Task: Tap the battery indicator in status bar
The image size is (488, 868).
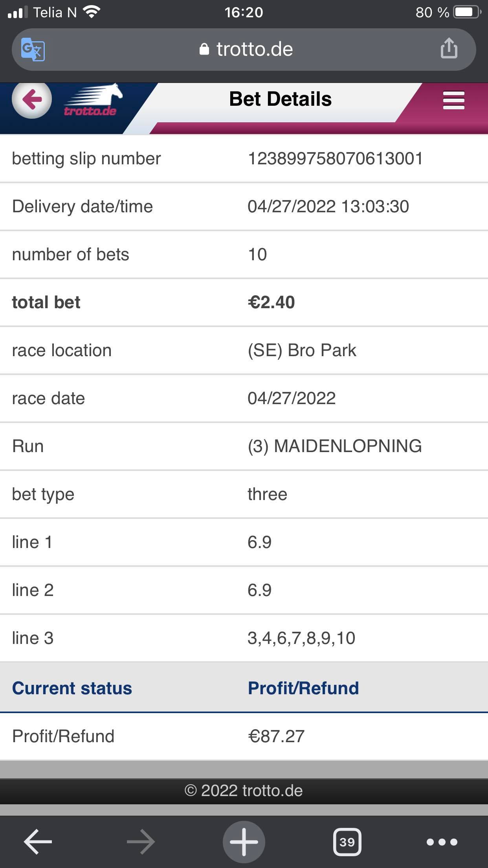Action: tap(468, 12)
